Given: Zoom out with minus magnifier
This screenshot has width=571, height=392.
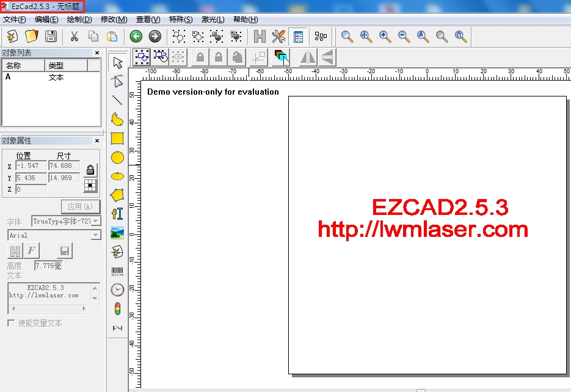Looking at the screenshot, I should pyautogui.click(x=404, y=37).
